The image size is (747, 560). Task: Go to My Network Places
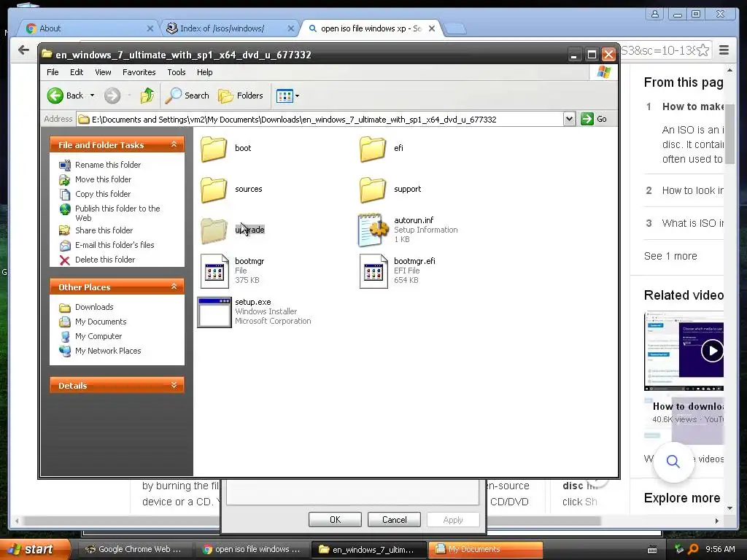point(108,351)
